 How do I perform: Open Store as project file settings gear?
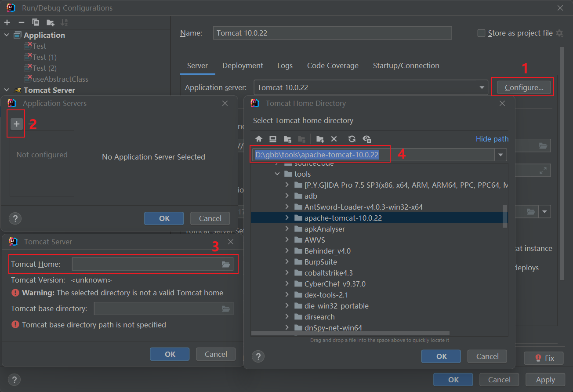(559, 33)
